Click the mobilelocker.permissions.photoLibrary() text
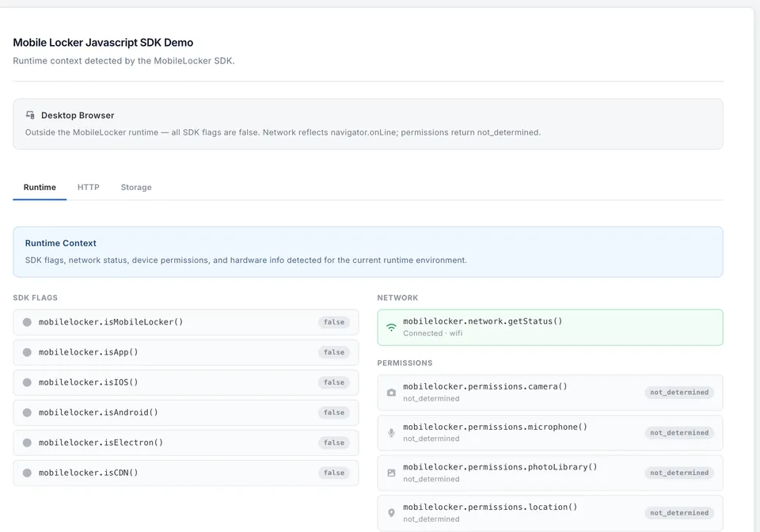 [500, 467]
